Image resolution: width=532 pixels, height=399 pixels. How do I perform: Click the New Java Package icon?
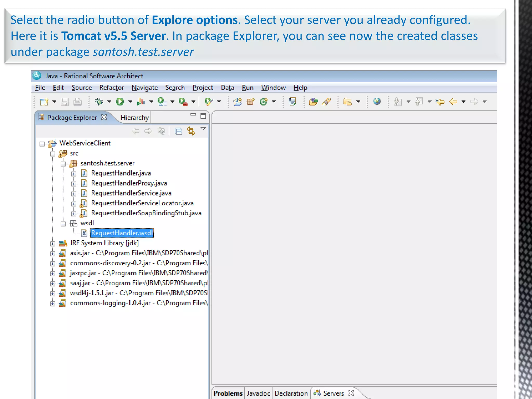(251, 102)
